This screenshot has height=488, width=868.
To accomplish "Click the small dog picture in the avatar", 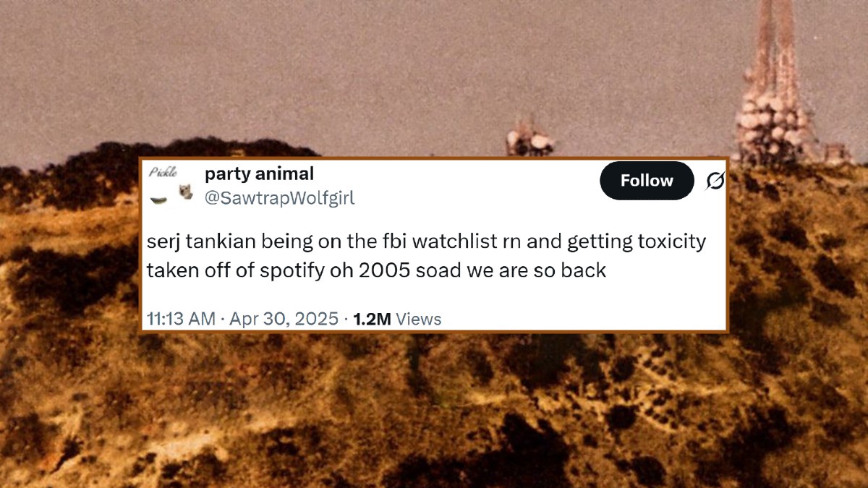I will 186,192.
